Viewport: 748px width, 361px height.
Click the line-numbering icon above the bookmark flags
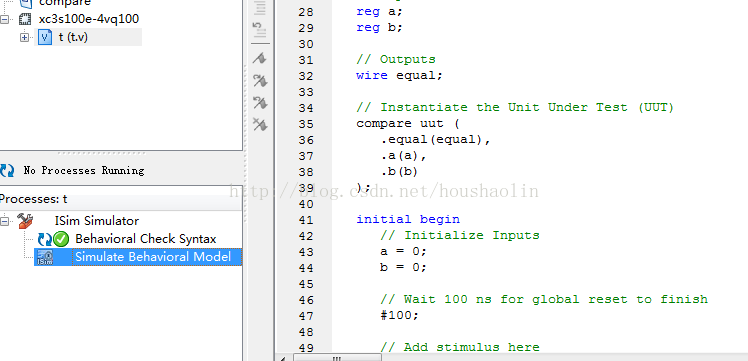[x=260, y=30]
